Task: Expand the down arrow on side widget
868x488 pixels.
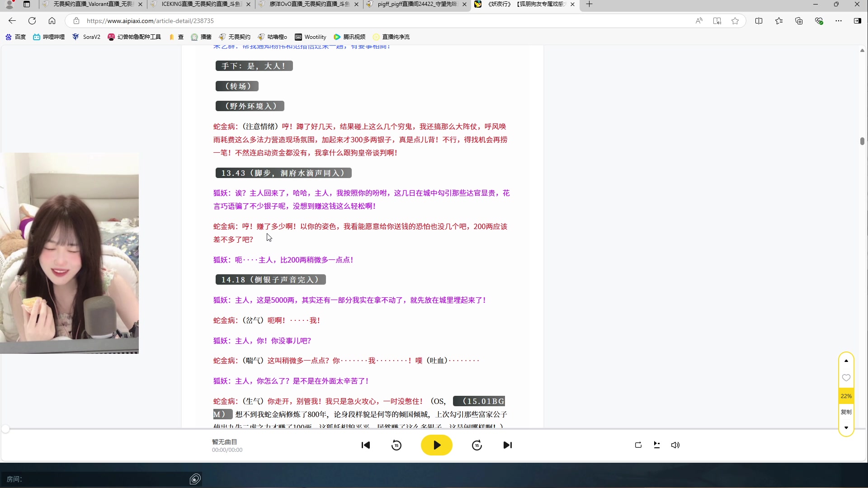Action: [x=846, y=427]
